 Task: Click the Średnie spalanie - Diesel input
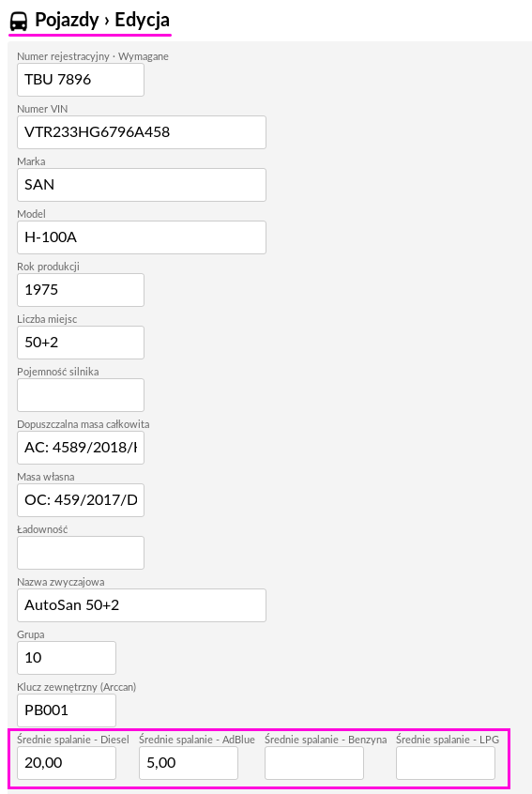pos(67,763)
